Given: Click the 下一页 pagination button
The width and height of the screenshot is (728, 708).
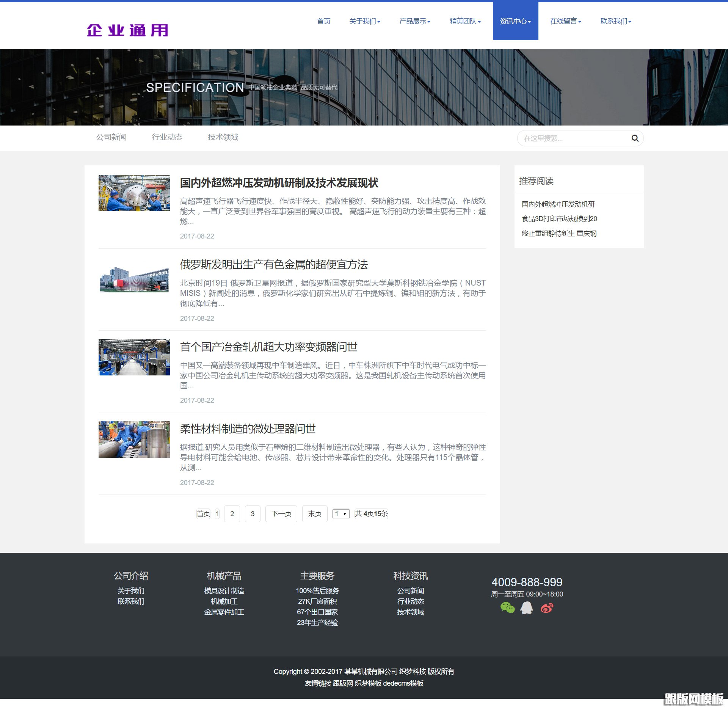Looking at the screenshot, I should 281,514.
